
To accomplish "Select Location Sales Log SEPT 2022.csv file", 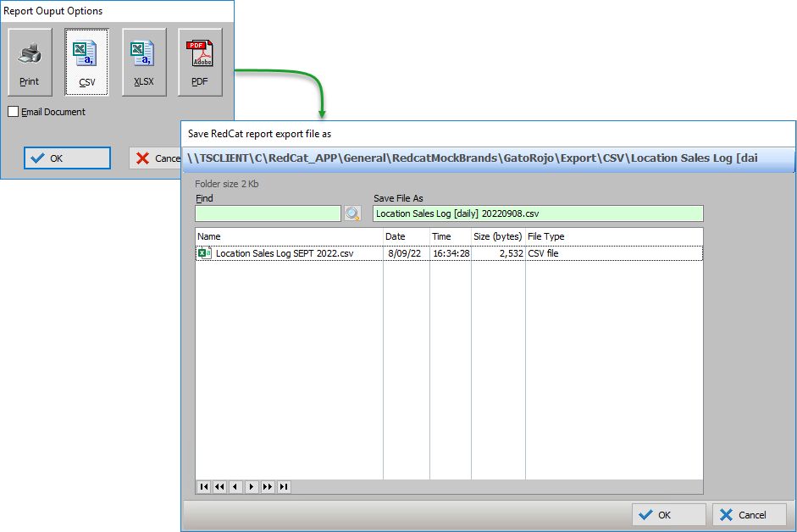I will [284, 253].
